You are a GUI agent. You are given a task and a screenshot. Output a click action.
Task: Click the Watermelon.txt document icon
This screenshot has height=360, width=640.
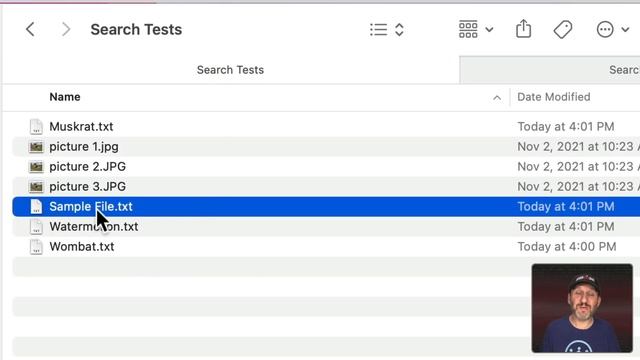36,227
